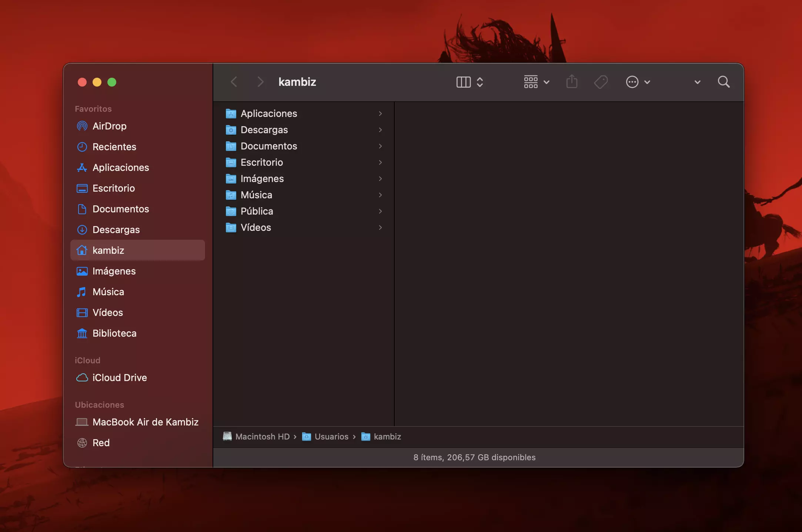Open AirDrop in the sidebar
The image size is (802, 532).
click(137, 126)
